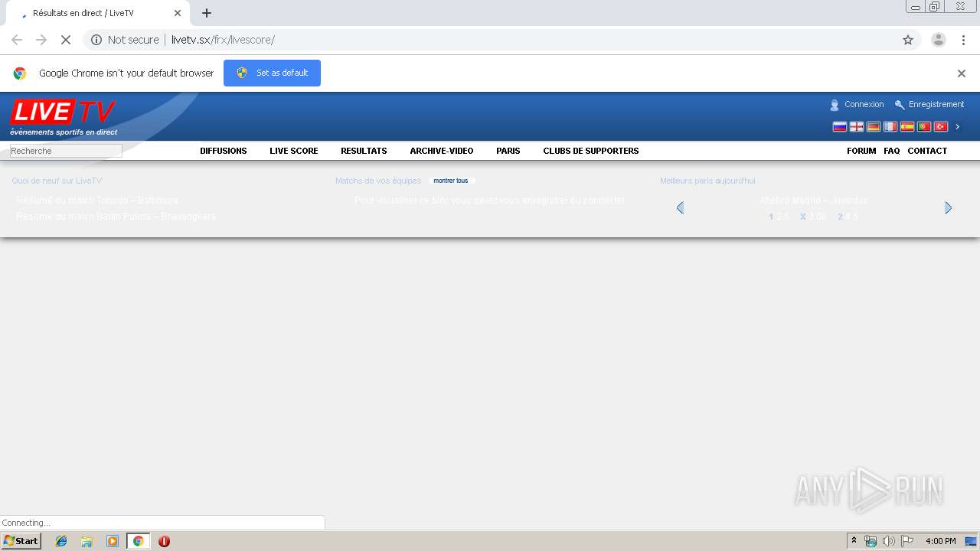
Task: Show the next best bet
Action: tap(948, 207)
